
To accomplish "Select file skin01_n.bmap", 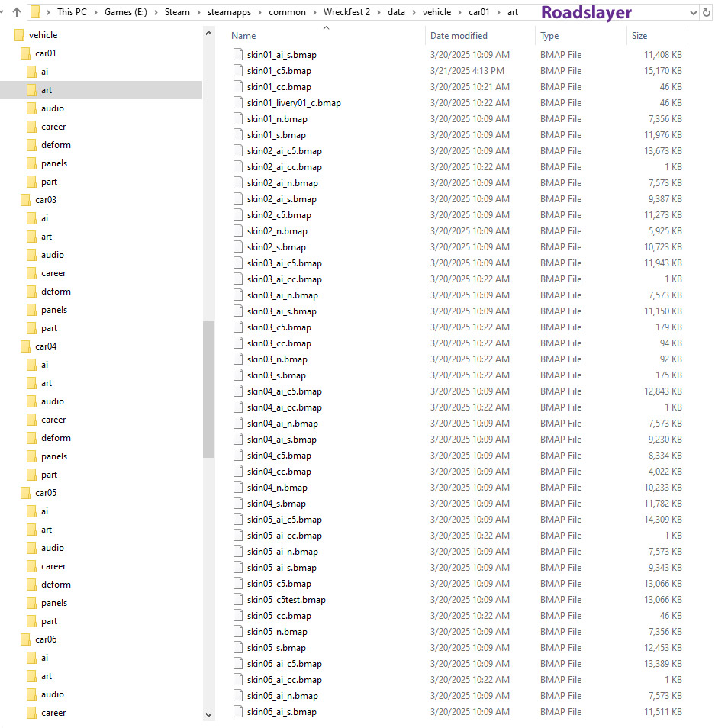I will click(x=277, y=119).
